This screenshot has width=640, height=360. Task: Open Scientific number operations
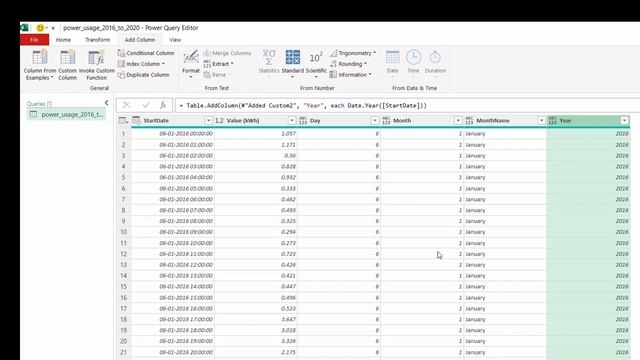point(316,64)
